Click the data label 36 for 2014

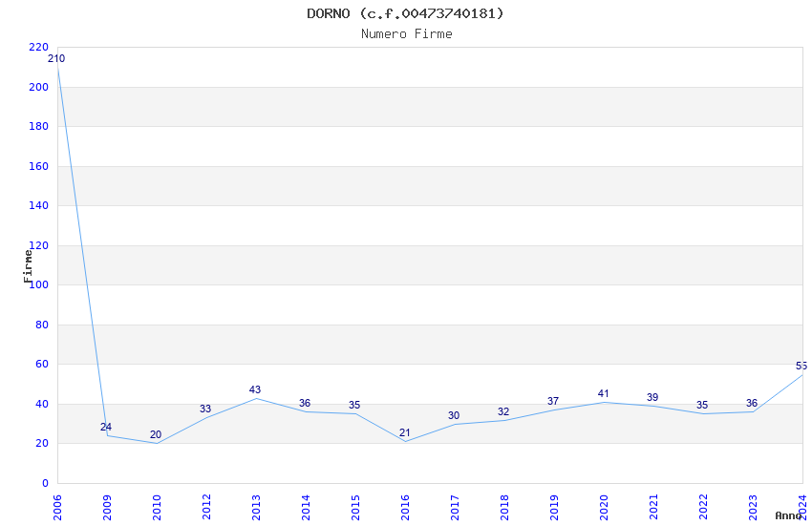tap(305, 404)
